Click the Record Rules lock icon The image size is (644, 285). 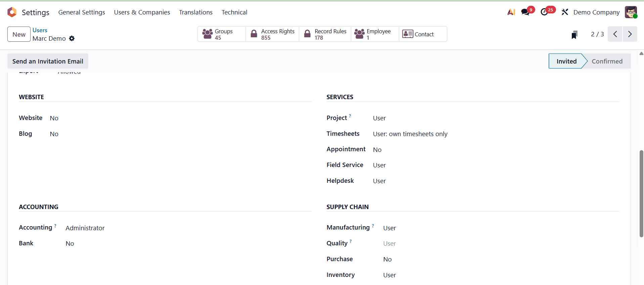307,34
